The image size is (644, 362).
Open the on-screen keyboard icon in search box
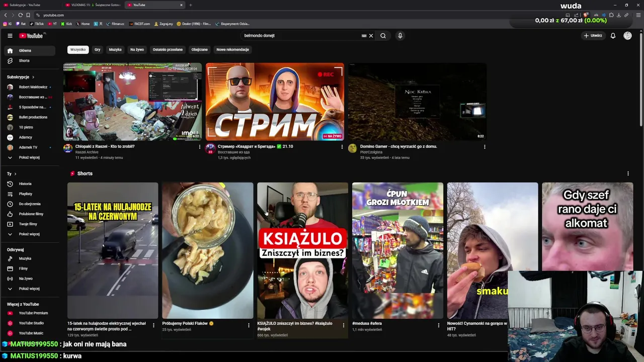click(x=364, y=36)
